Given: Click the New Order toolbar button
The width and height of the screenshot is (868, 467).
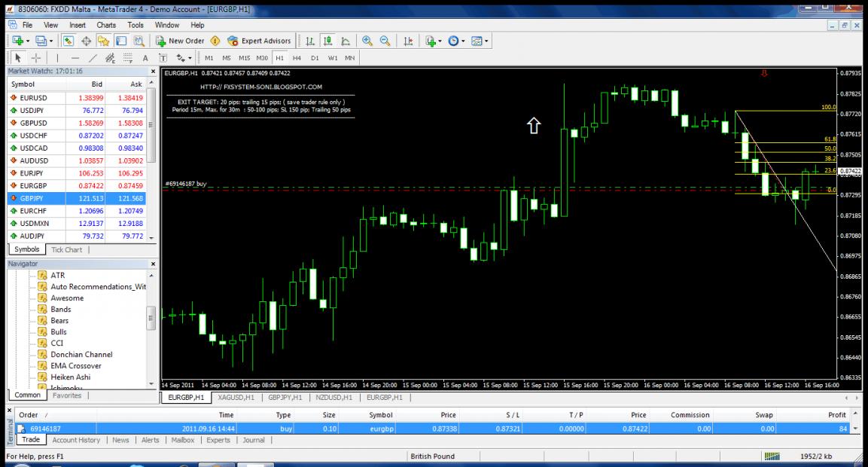Looking at the screenshot, I should pos(180,41).
